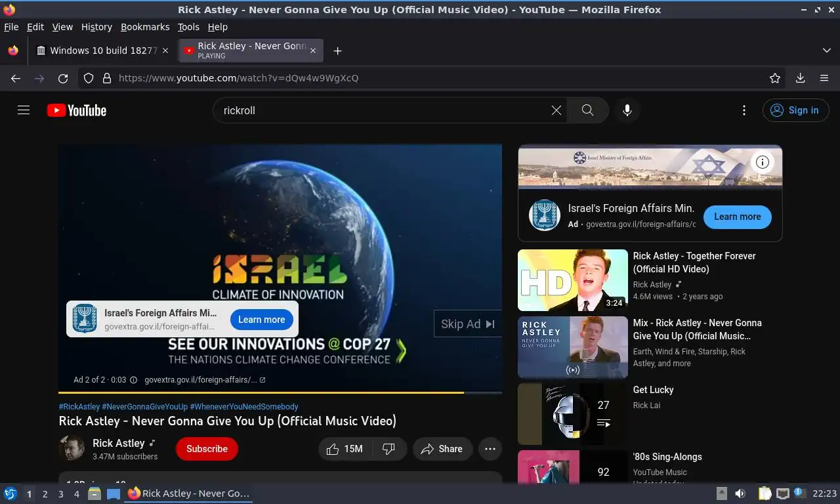The image size is (840, 504).
Task: Click Sign in button
Action: point(795,110)
